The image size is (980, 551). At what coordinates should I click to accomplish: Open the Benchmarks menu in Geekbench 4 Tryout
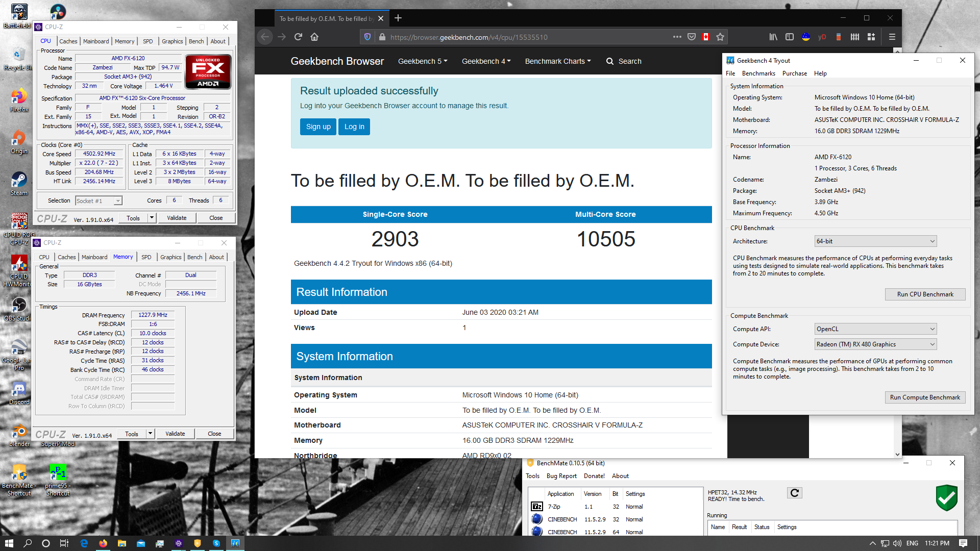click(758, 73)
